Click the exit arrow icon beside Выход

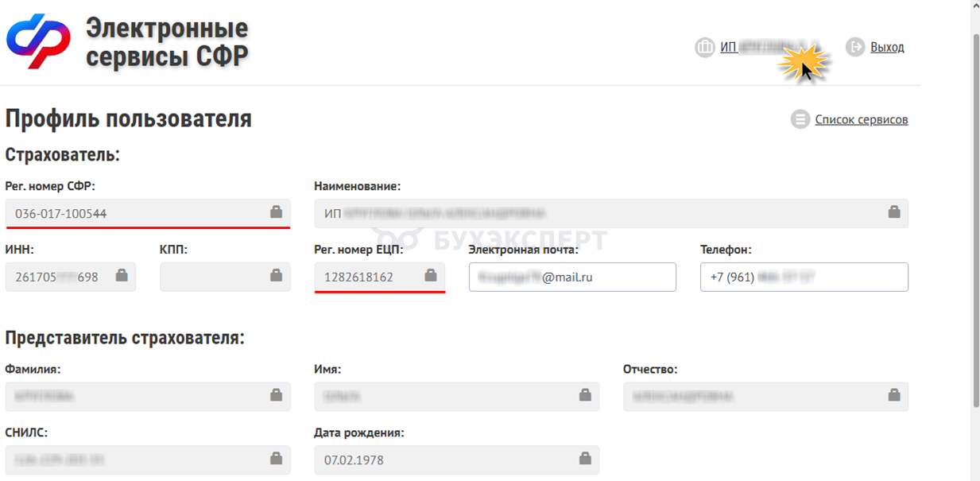click(855, 47)
